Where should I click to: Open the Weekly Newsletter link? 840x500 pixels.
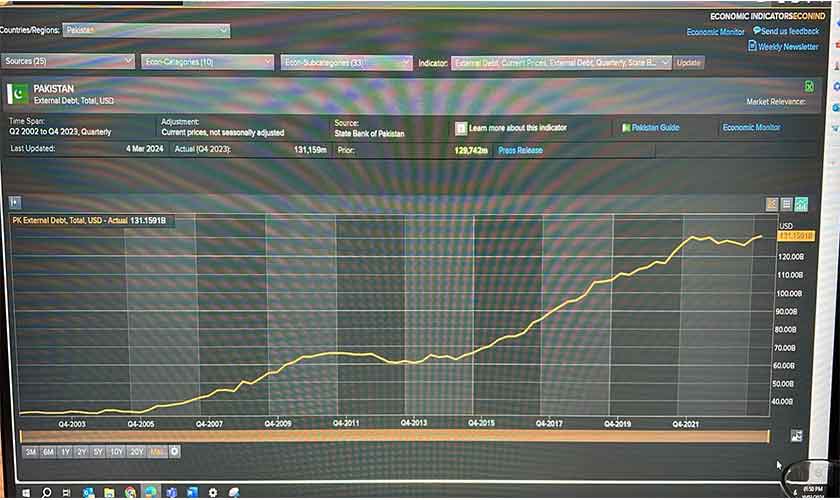click(787, 47)
